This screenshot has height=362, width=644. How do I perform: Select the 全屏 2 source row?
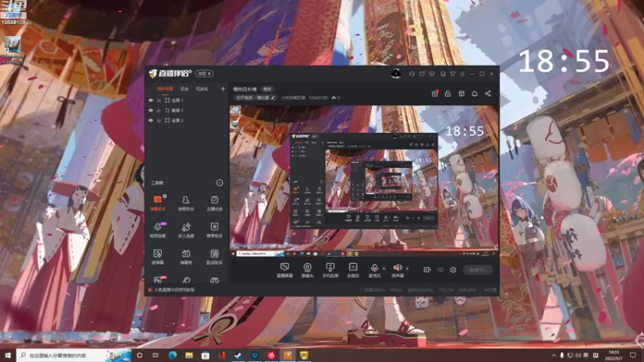tap(187, 121)
